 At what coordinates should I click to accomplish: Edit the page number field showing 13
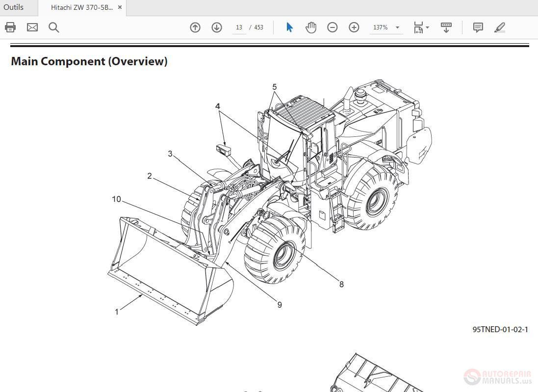[x=239, y=27]
